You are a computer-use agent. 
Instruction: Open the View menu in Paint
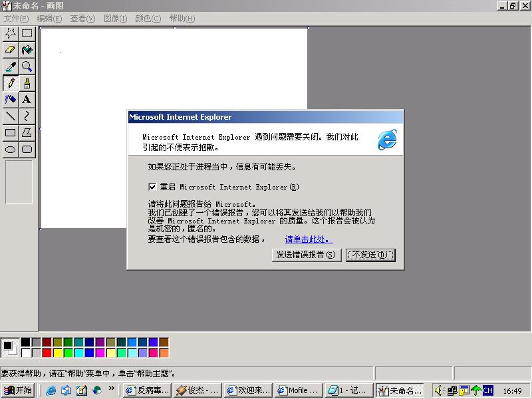[82, 19]
